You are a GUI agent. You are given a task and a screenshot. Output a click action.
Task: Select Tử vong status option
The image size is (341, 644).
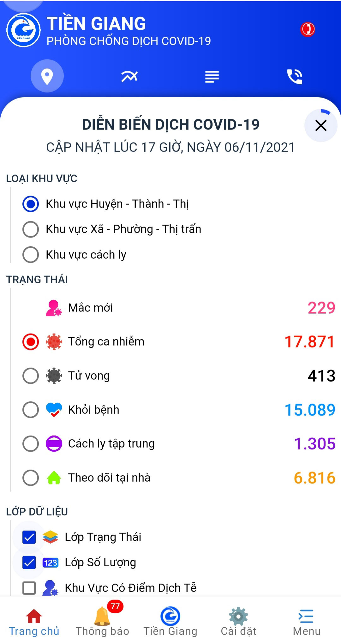31,375
